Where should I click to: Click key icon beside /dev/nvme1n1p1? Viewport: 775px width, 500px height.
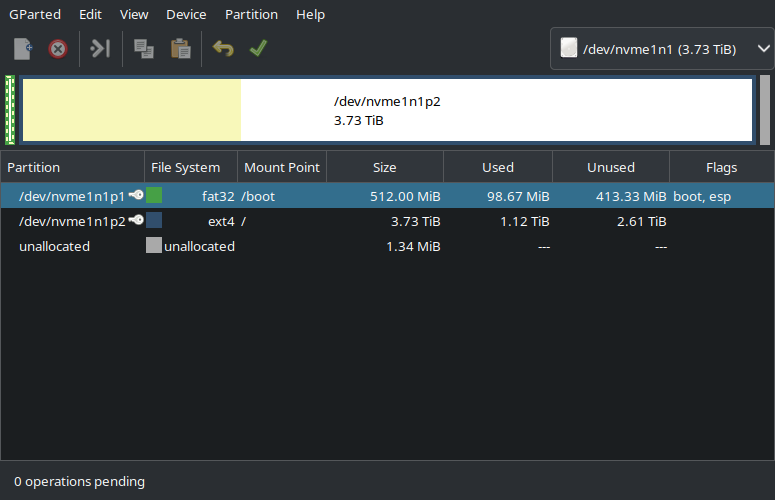pos(136,196)
